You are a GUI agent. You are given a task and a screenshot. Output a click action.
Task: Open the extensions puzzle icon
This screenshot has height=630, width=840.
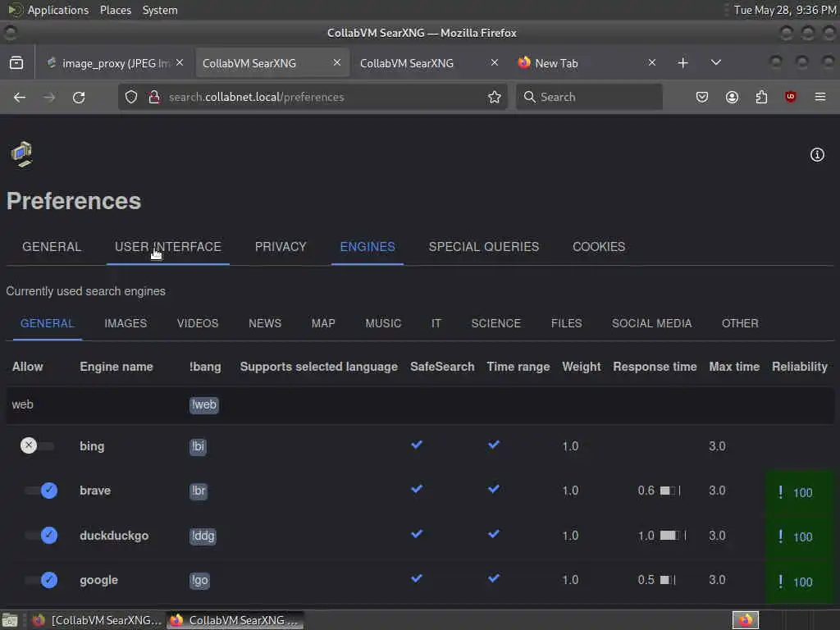[x=761, y=97]
